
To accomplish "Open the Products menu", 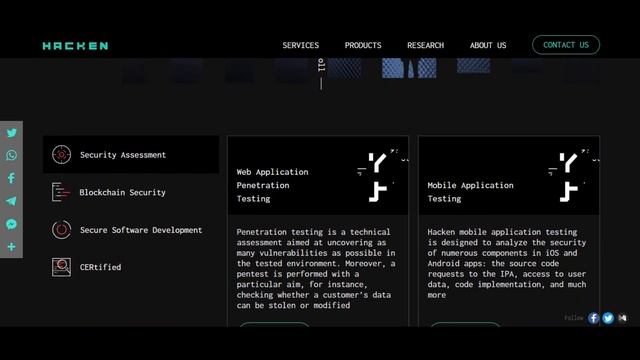I will (363, 45).
